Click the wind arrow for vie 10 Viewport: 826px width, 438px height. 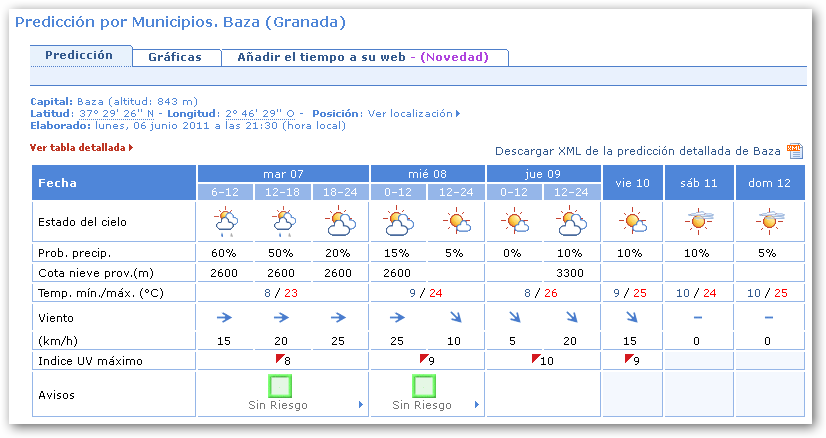click(x=632, y=317)
